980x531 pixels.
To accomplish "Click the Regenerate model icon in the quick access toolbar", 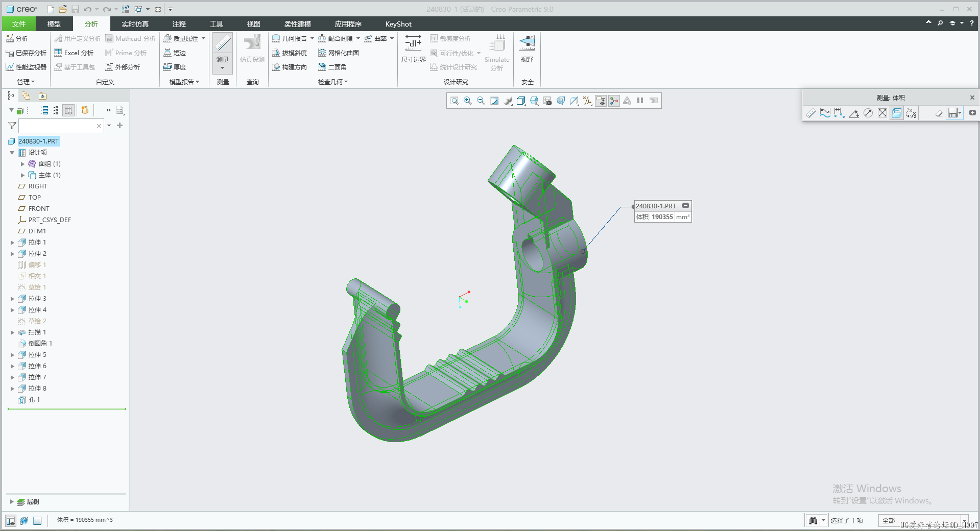I will click(x=126, y=9).
